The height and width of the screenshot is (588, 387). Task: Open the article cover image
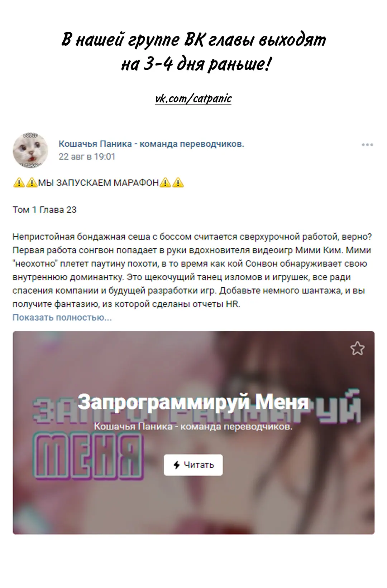[x=193, y=433]
